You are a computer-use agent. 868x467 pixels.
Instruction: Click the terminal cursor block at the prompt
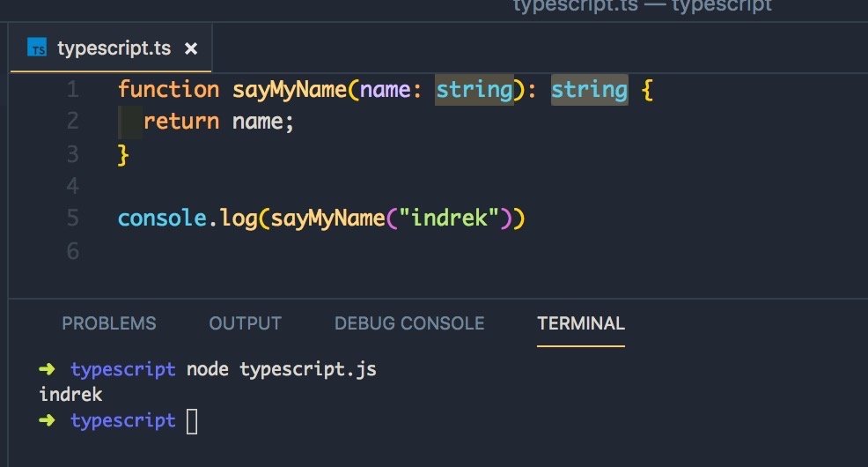tap(192, 421)
